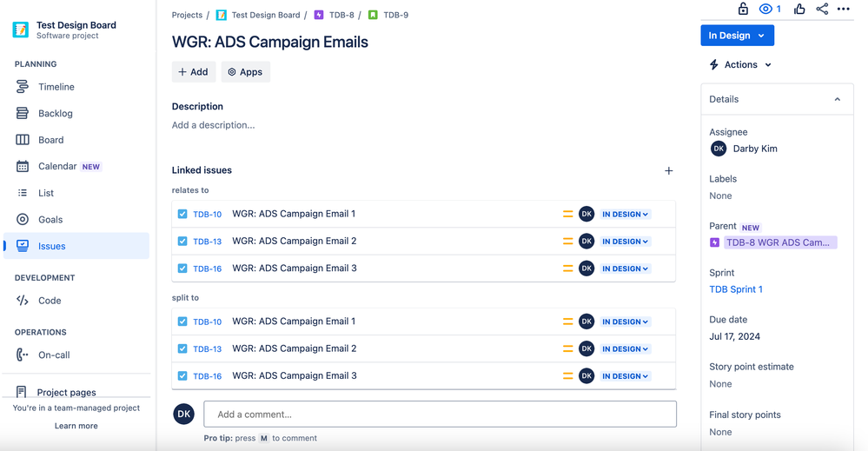
Task: Click priority icon of split-to TDB-16 row
Action: coord(567,376)
